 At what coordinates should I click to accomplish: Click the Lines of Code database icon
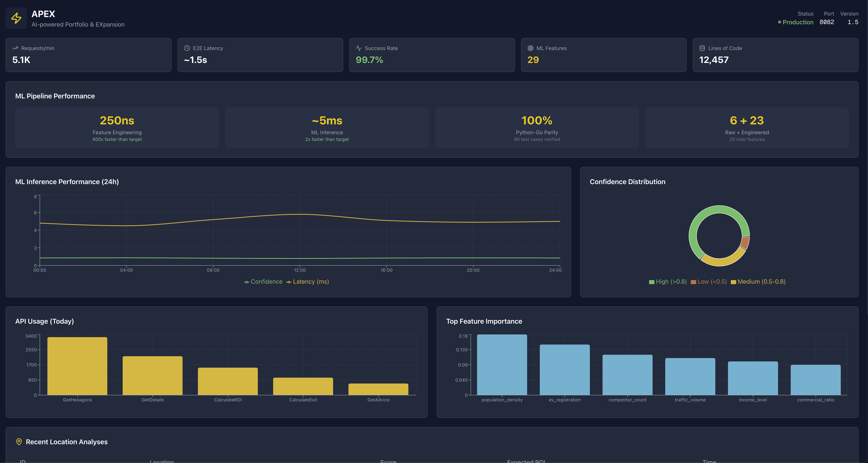coord(702,48)
